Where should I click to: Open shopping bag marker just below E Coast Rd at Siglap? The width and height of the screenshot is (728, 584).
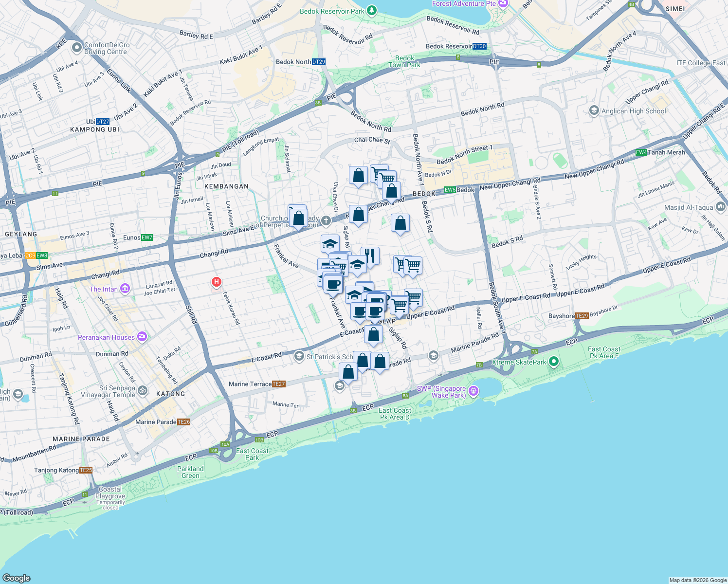click(x=374, y=335)
